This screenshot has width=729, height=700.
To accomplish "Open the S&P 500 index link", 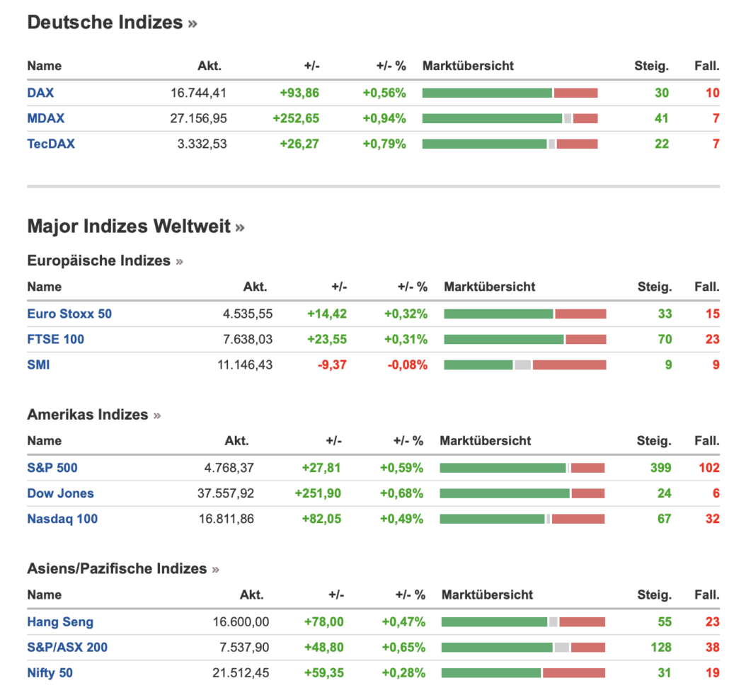I will coord(52,468).
